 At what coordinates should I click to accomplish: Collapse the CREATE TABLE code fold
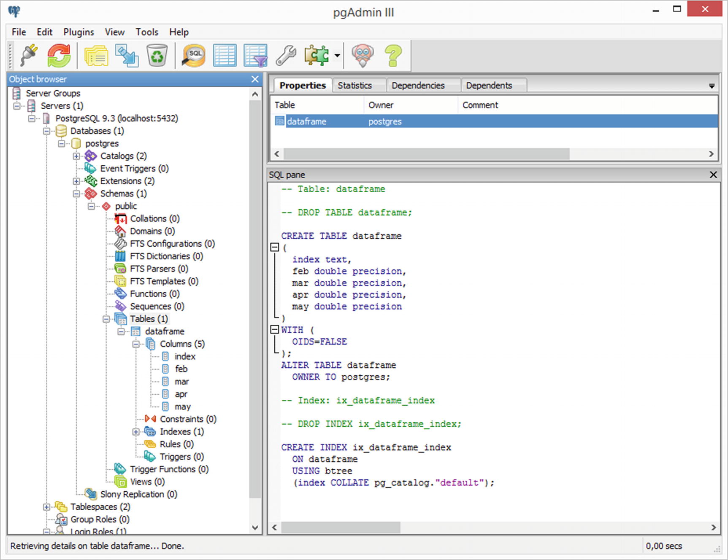click(x=274, y=248)
